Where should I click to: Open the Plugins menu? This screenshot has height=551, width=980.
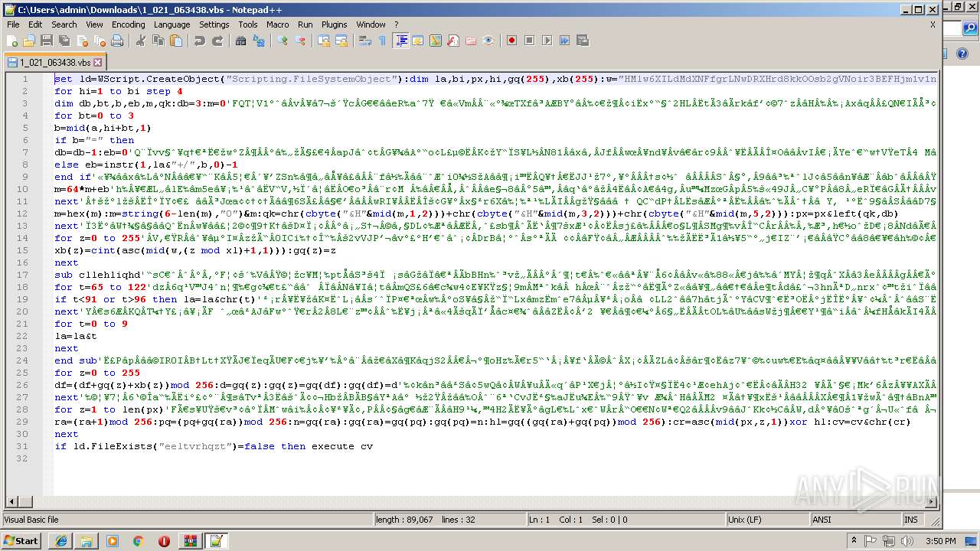click(x=335, y=24)
